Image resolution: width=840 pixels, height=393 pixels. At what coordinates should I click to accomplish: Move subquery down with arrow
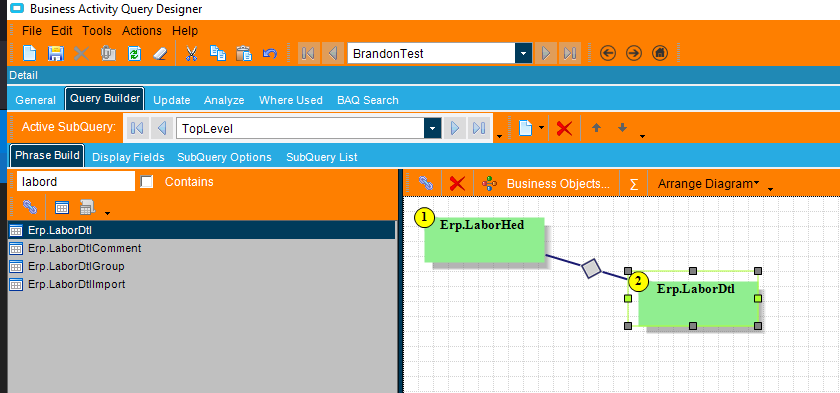coord(622,128)
